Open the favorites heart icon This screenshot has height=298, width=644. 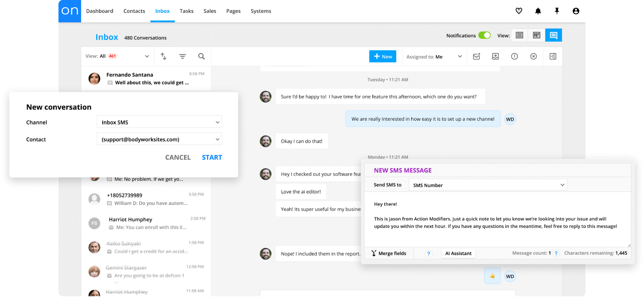pos(519,11)
